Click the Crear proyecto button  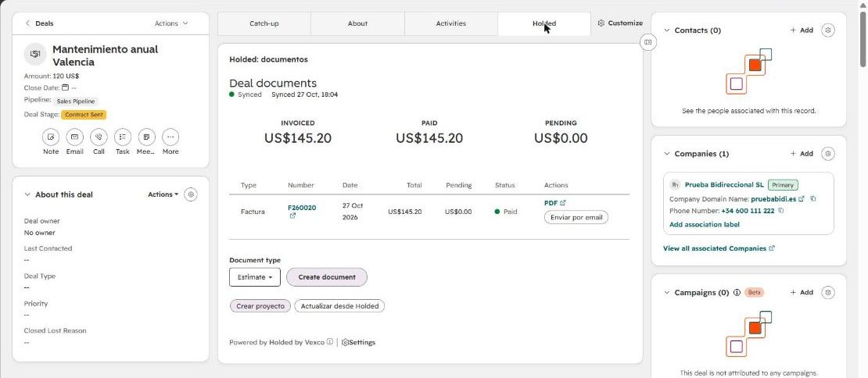coord(260,305)
